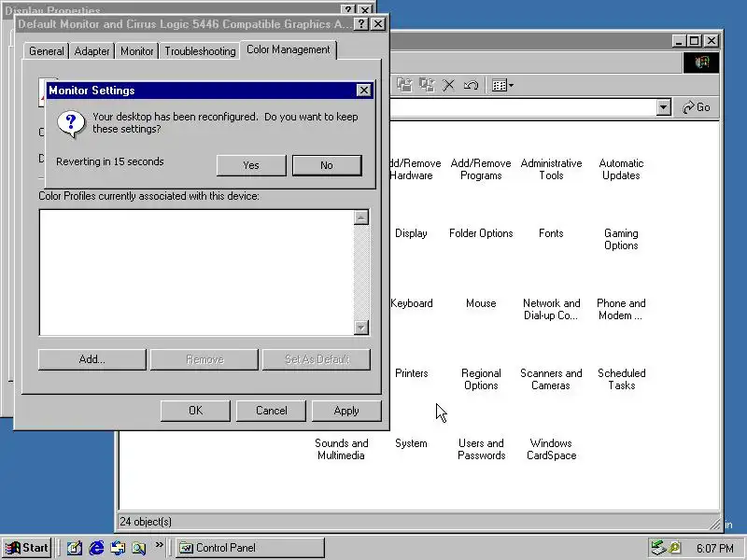The height and width of the screenshot is (560, 747).
Task: Select the Network and Dial-up Co... item
Action: pos(551,309)
